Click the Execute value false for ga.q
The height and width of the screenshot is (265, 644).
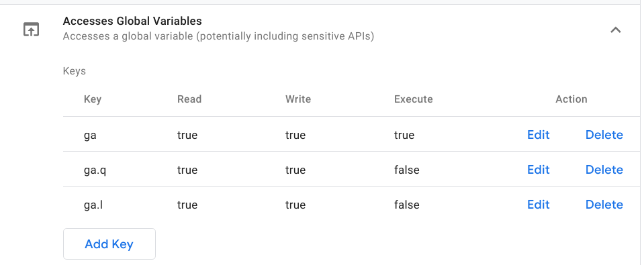point(406,170)
